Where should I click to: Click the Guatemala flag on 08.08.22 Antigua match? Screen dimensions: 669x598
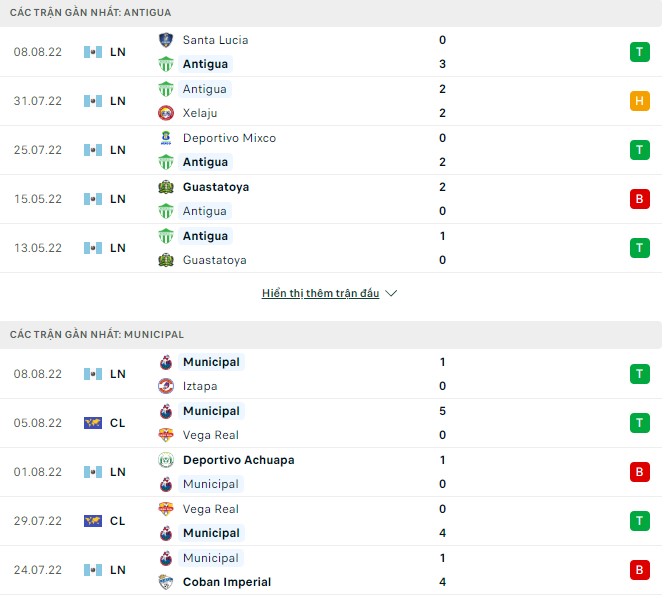[93, 52]
